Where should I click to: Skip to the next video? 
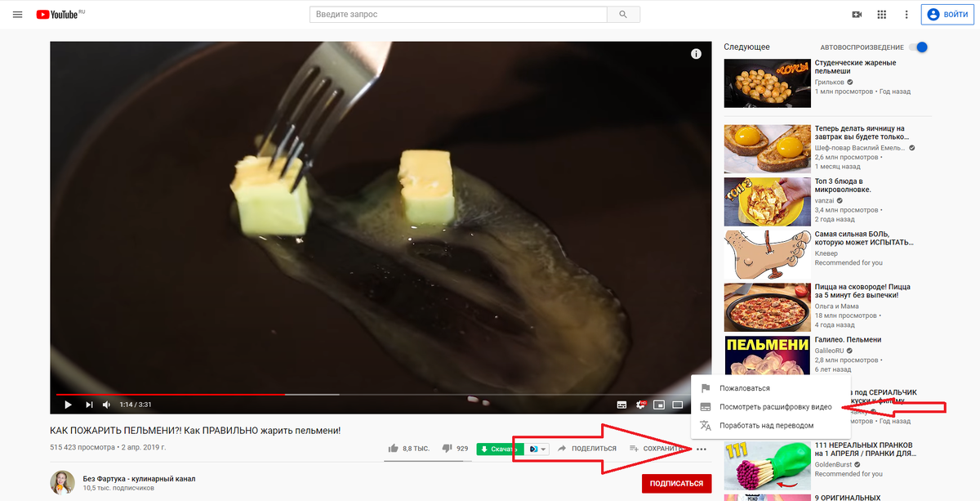point(89,405)
